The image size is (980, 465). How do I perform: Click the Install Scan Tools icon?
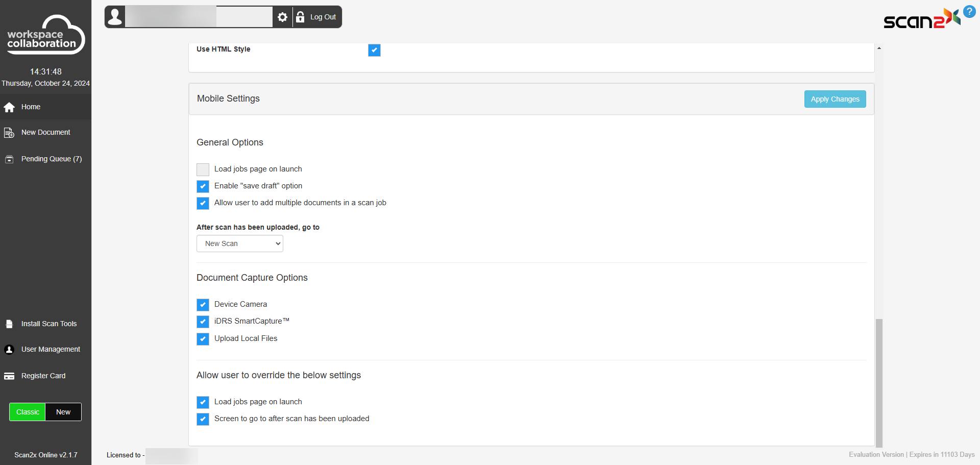click(x=9, y=324)
